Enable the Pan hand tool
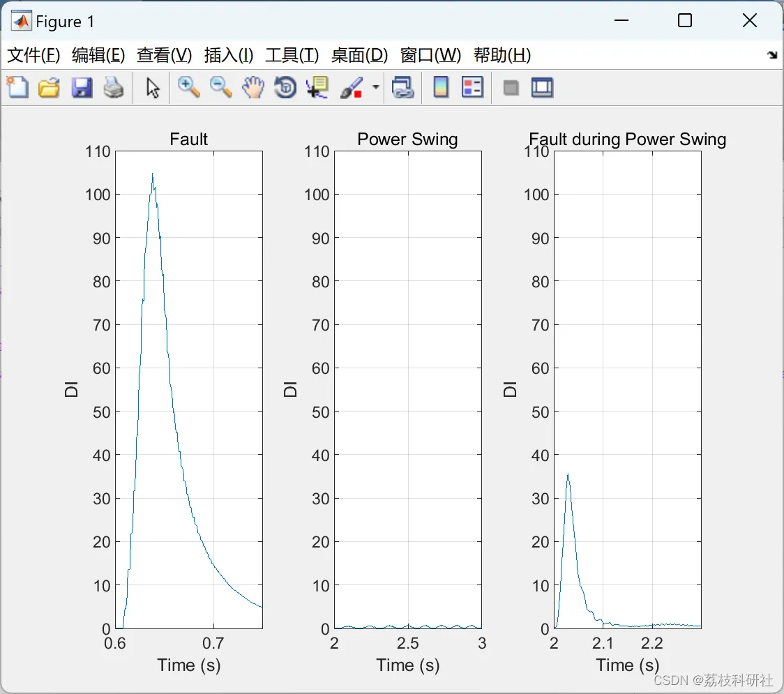The image size is (784, 694). (253, 87)
